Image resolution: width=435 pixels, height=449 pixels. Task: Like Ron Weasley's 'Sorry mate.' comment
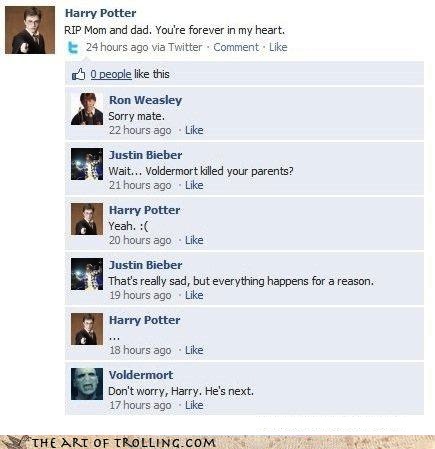tap(194, 130)
